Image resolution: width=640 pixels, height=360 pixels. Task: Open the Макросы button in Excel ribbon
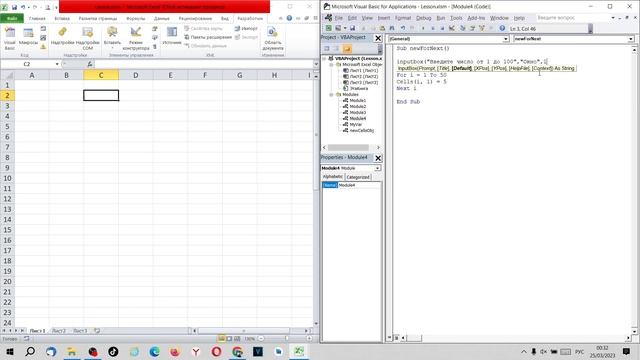pyautogui.click(x=28, y=37)
